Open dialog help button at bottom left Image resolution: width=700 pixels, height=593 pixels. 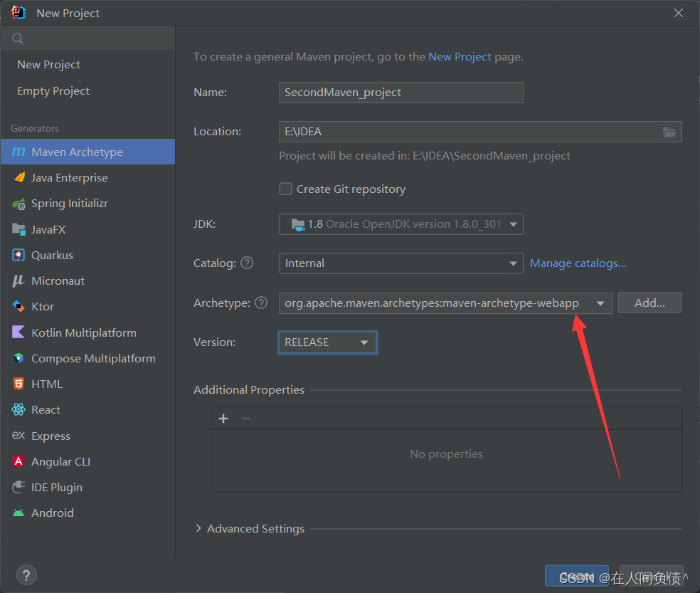coord(26,575)
